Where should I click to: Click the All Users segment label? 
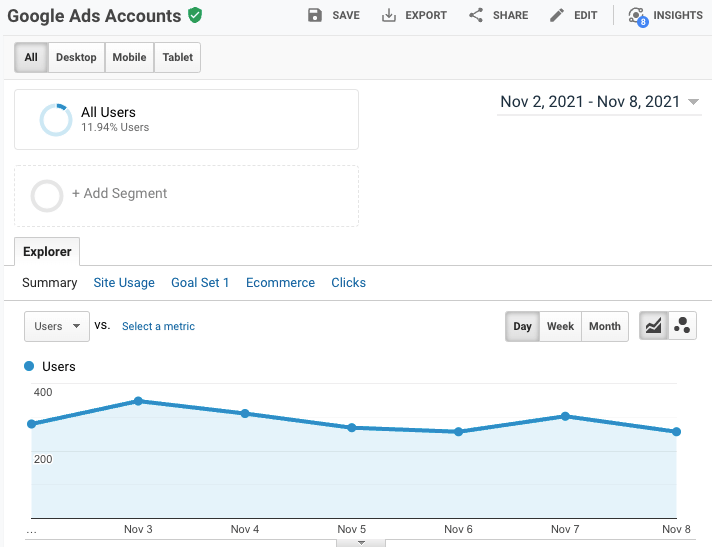click(108, 112)
